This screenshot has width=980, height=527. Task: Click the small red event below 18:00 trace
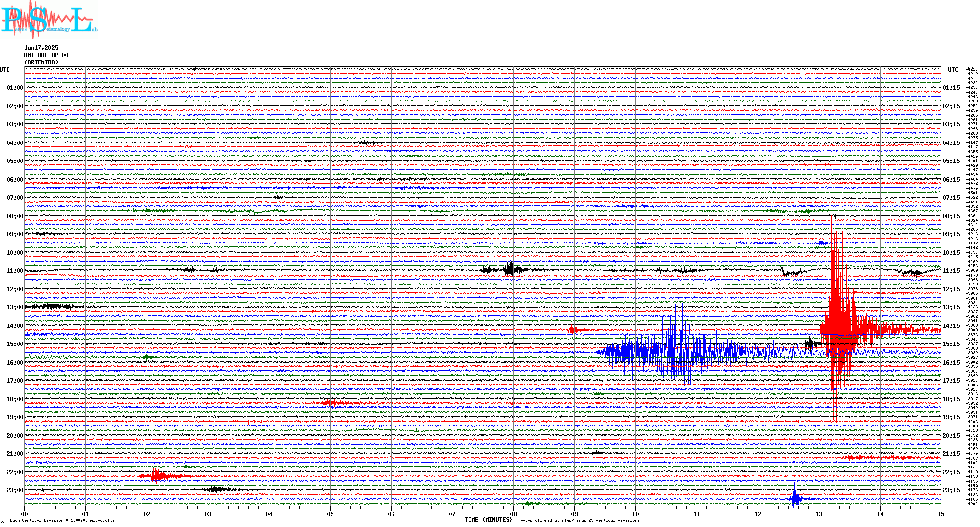point(331,403)
